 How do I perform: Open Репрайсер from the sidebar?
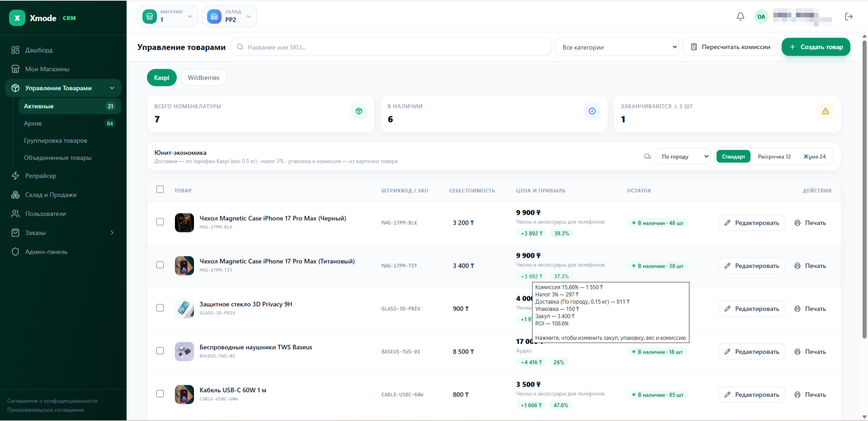click(x=63, y=176)
